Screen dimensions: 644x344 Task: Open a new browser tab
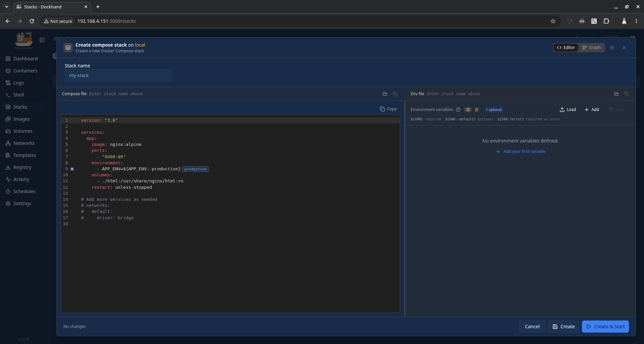98,7
